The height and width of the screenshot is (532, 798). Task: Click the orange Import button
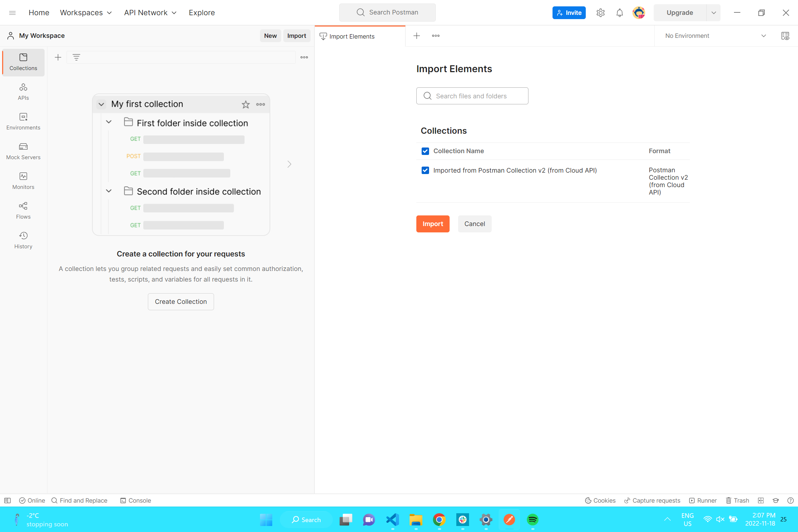(x=433, y=224)
